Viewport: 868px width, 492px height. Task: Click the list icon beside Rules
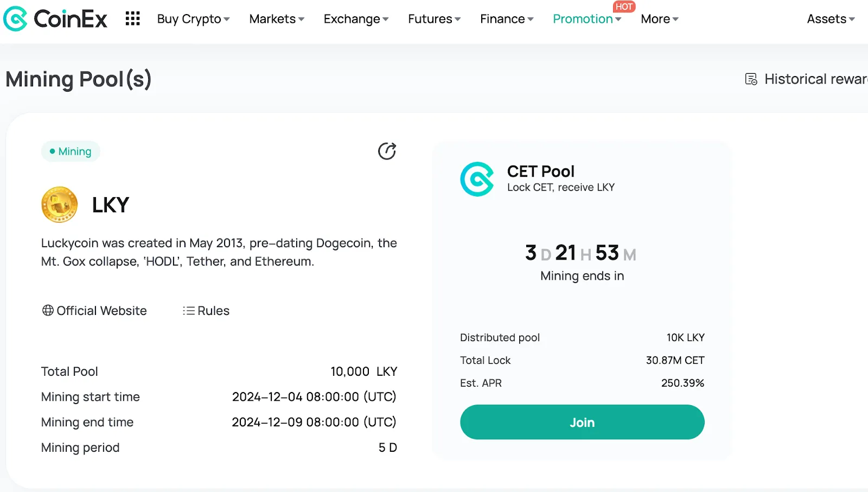188,311
